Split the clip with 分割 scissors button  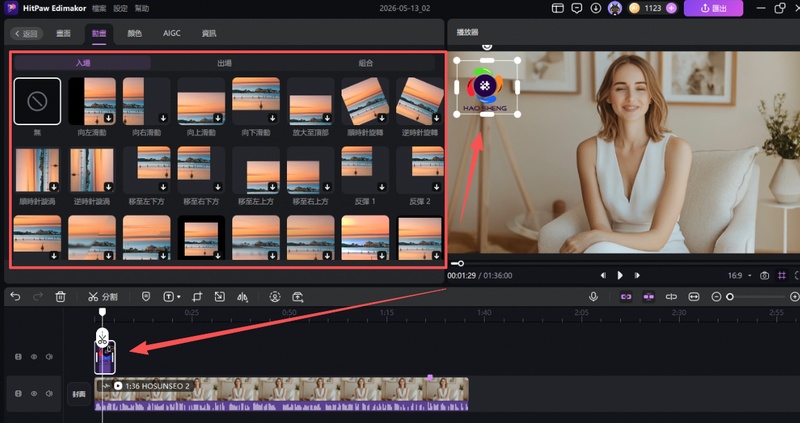click(x=103, y=296)
